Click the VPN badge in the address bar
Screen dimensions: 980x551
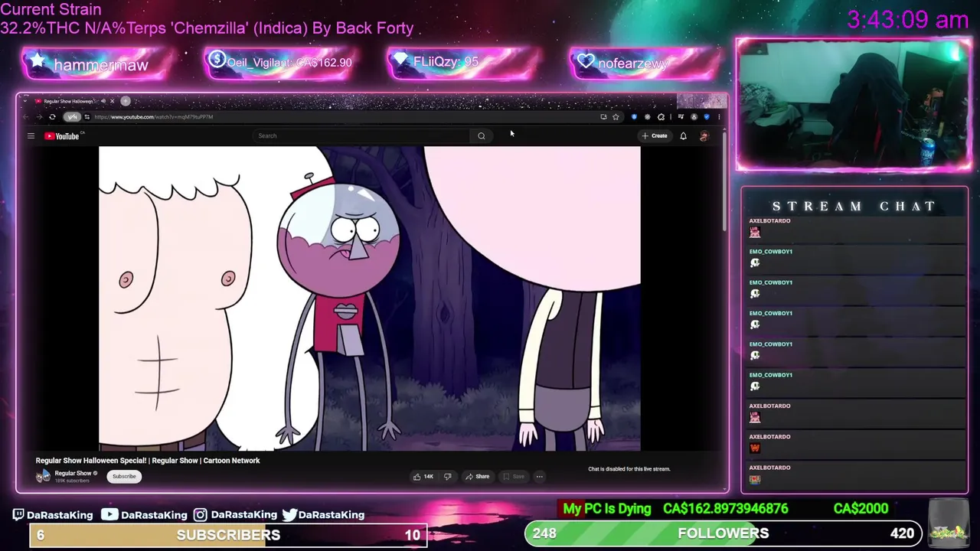72,117
